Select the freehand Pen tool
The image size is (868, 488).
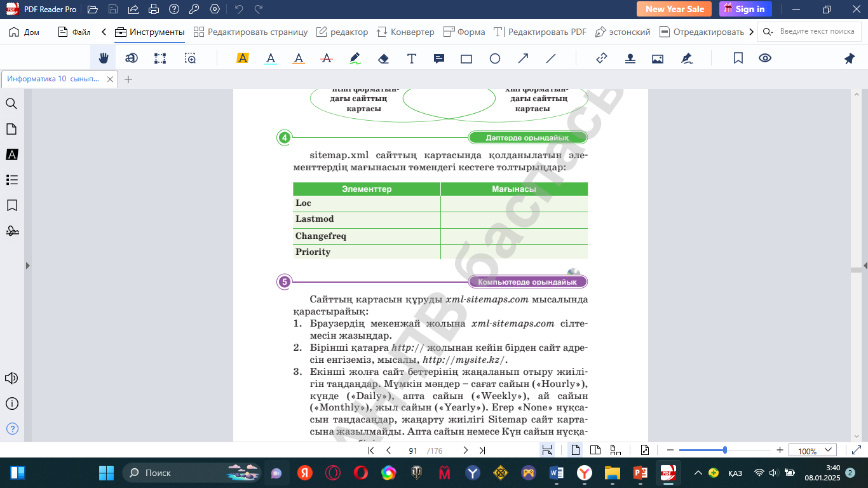tap(355, 58)
